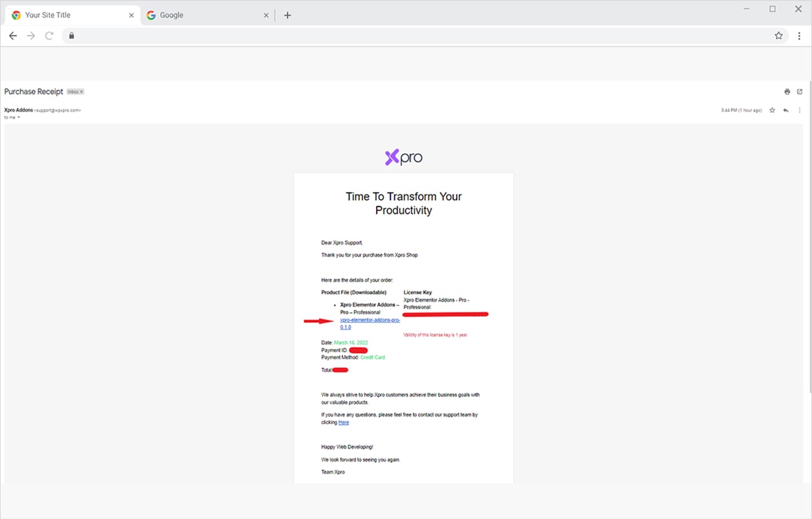Image resolution: width=812 pixels, height=519 pixels.
Task: Click the sender address support@wpxpro.com
Action: pyautogui.click(x=57, y=110)
